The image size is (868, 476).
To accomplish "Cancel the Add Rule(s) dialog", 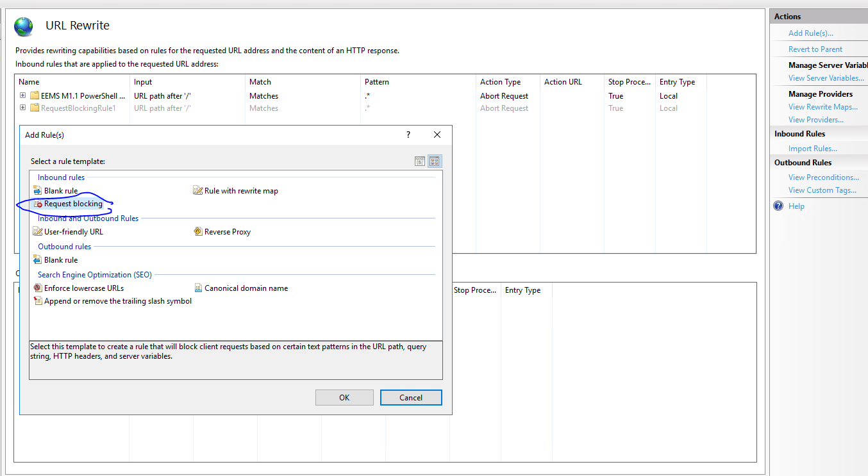I will tap(411, 397).
